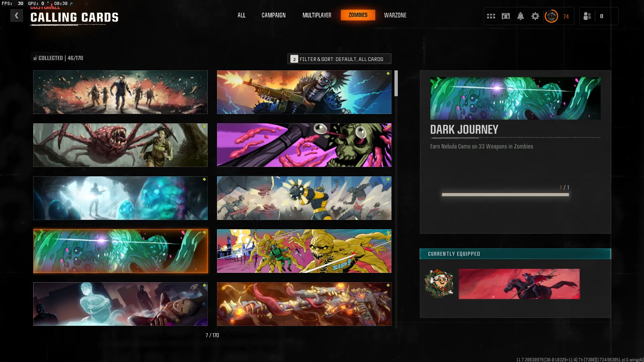Open the social friends icon

(x=587, y=16)
